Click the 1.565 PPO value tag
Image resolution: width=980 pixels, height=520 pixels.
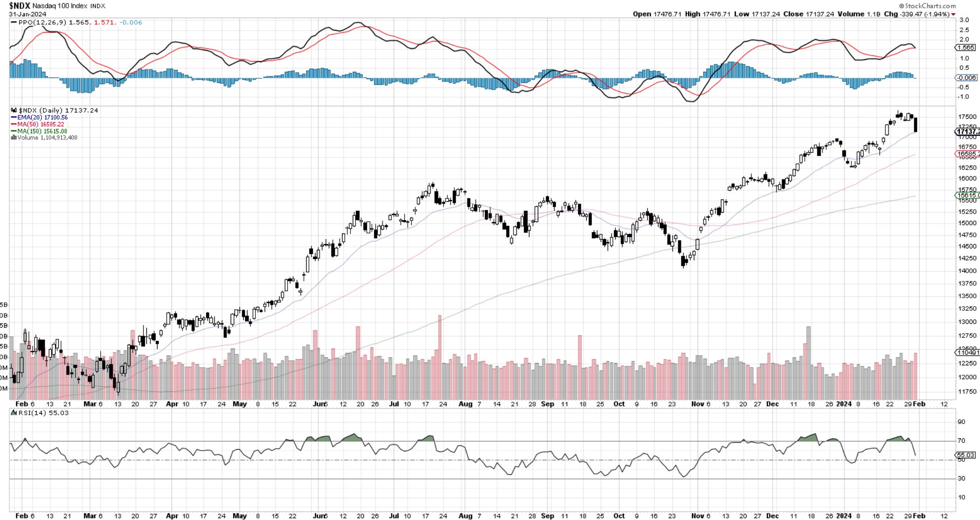click(965, 48)
